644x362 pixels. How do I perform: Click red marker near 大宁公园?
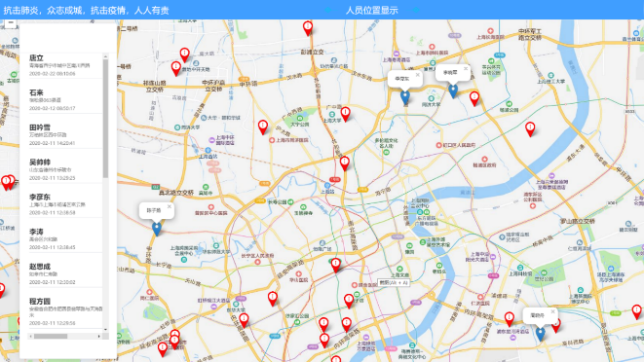coord(263,127)
